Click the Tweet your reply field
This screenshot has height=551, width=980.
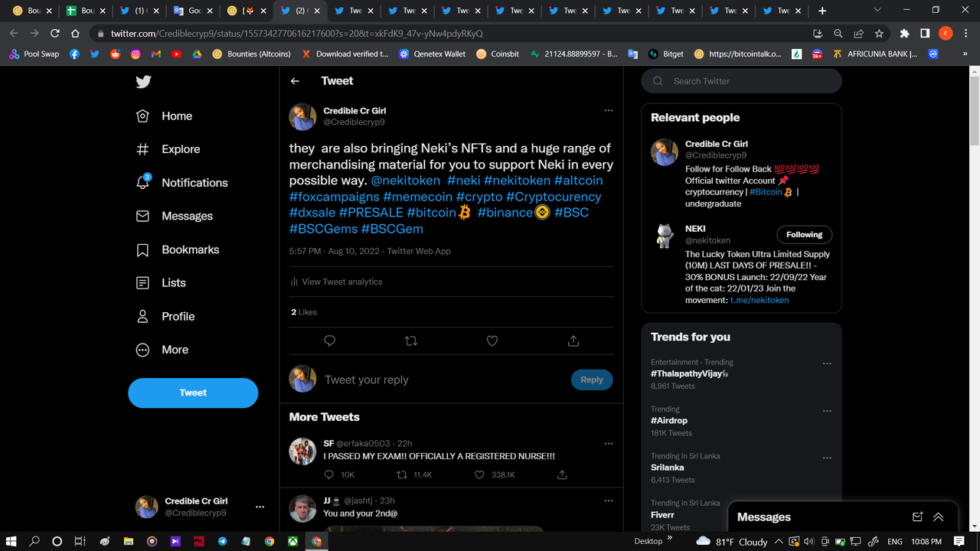click(x=367, y=379)
